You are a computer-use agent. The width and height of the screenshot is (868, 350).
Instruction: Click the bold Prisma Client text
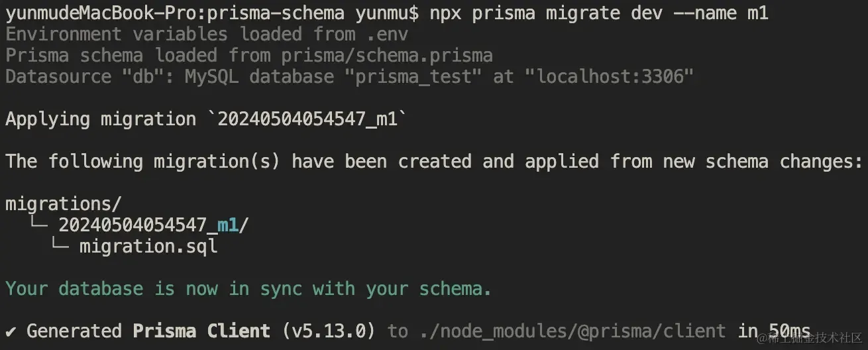[x=201, y=331]
